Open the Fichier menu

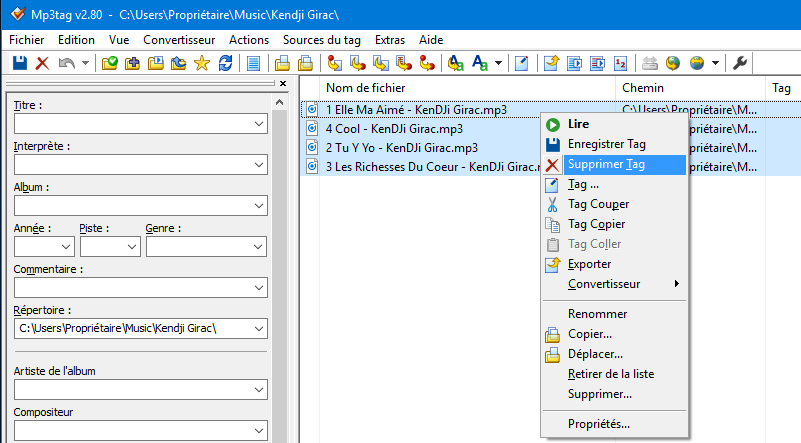coord(27,40)
